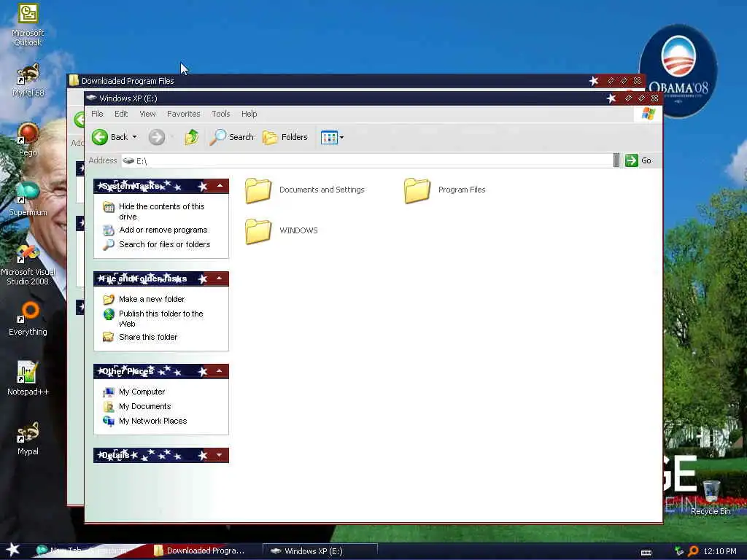Open the Help menu
Screen dimensions: 747x560
click(249, 114)
